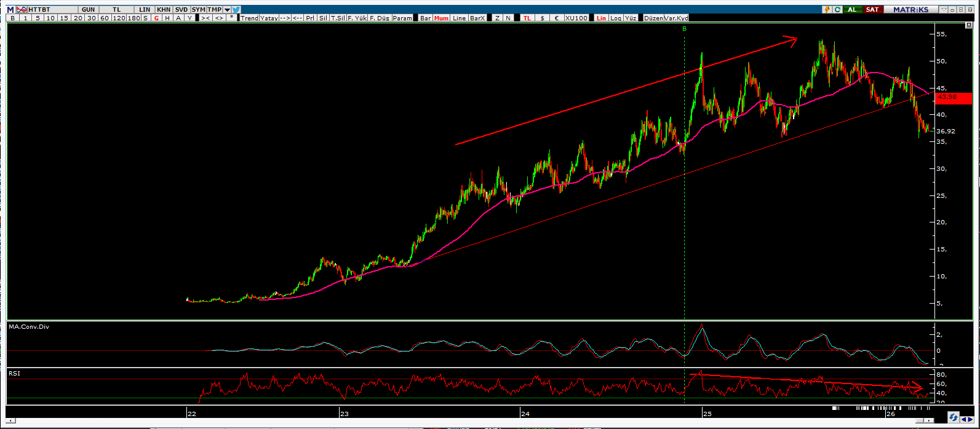The width and height of the screenshot is (980, 429).
Task: Select the 30 minute period
Action: pyautogui.click(x=91, y=18)
